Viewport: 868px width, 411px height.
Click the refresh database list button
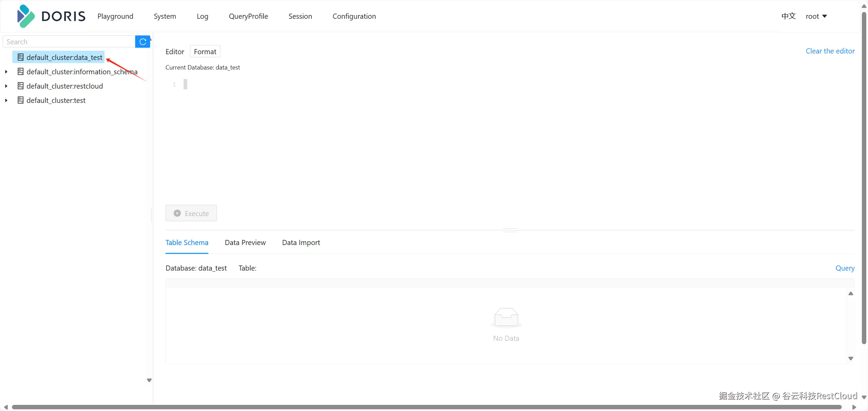(x=143, y=42)
